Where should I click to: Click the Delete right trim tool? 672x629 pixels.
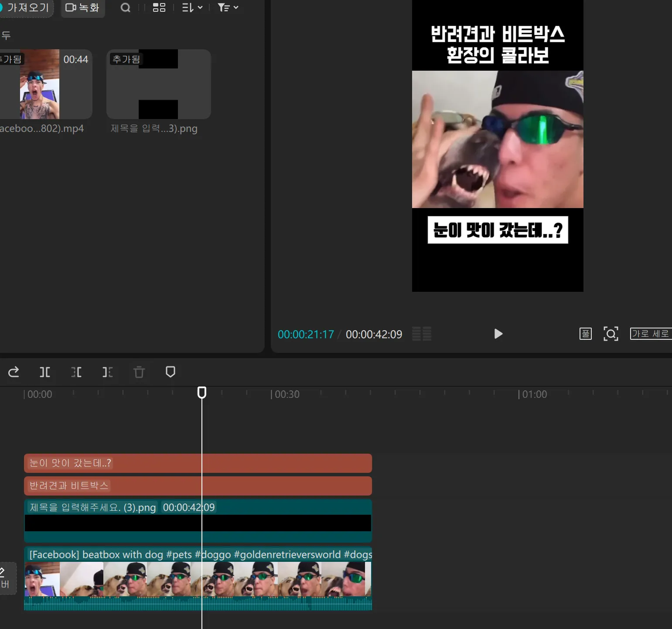(108, 372)
